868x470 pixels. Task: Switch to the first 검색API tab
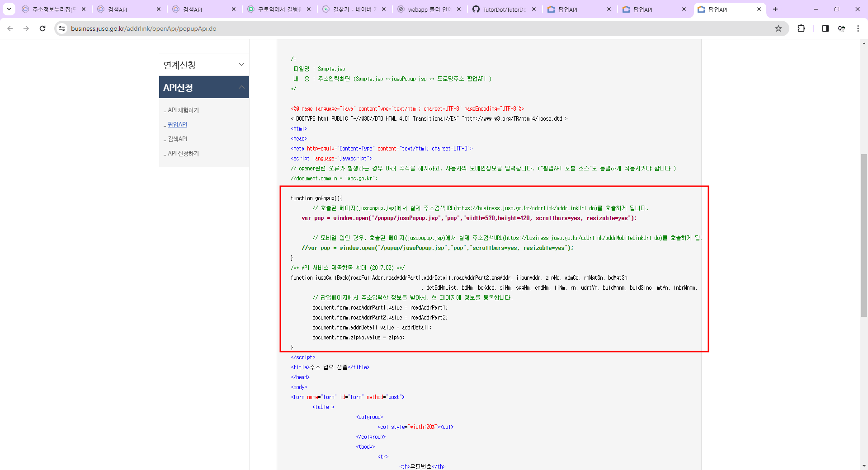[129, 9]
